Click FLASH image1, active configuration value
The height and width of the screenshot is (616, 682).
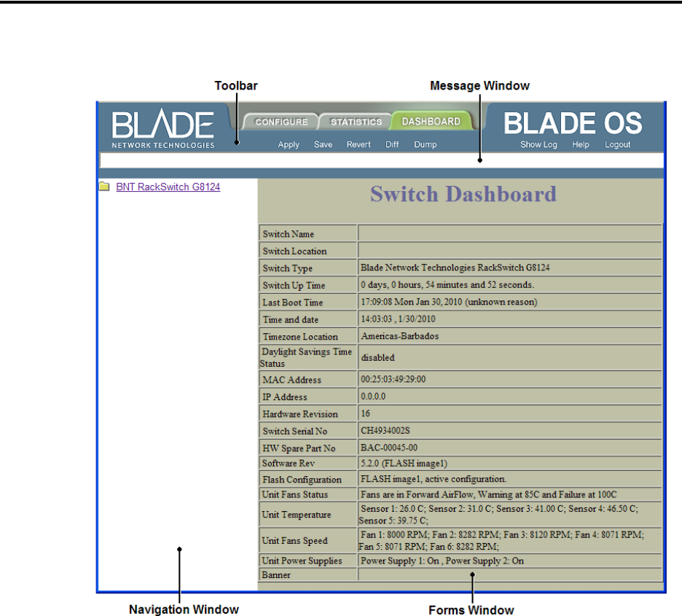click(x=434, y=479)
